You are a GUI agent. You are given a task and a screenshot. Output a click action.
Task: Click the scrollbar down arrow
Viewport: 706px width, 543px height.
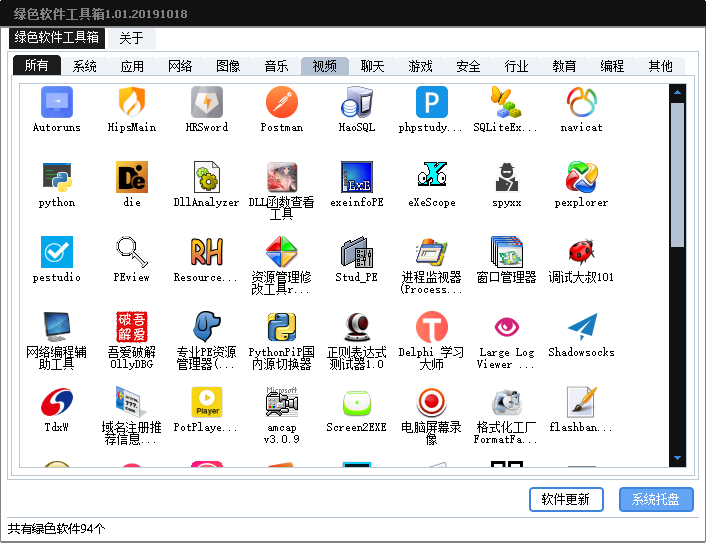click(x=677, y=458)
